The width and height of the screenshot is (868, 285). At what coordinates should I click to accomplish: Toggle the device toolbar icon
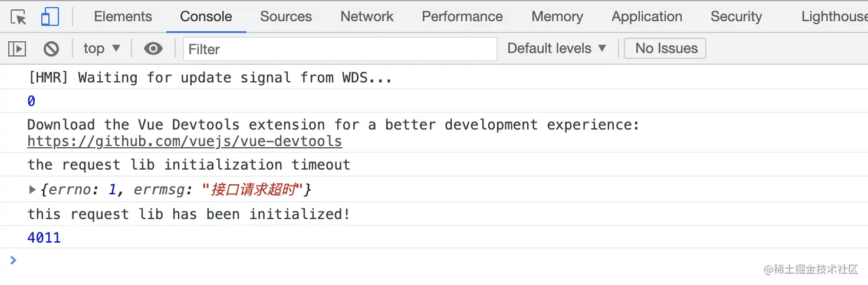[x=50, y=17]
